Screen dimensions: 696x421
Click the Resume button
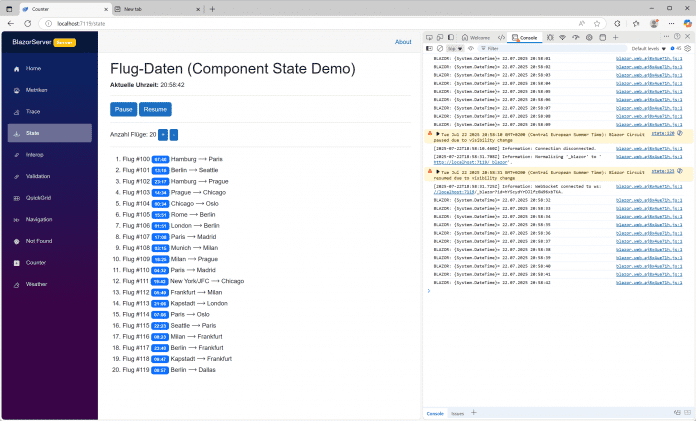(155, 109)
